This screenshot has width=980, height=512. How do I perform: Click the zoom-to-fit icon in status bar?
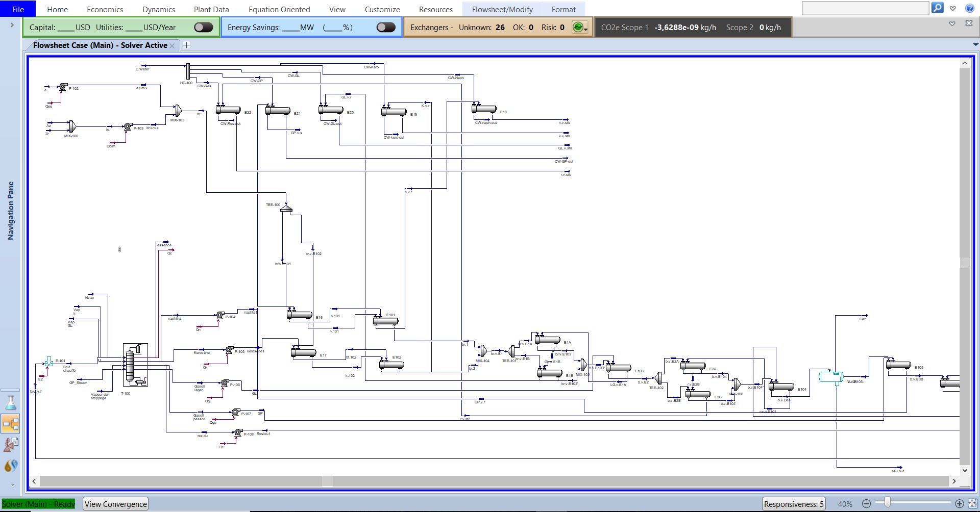point(973,504)
